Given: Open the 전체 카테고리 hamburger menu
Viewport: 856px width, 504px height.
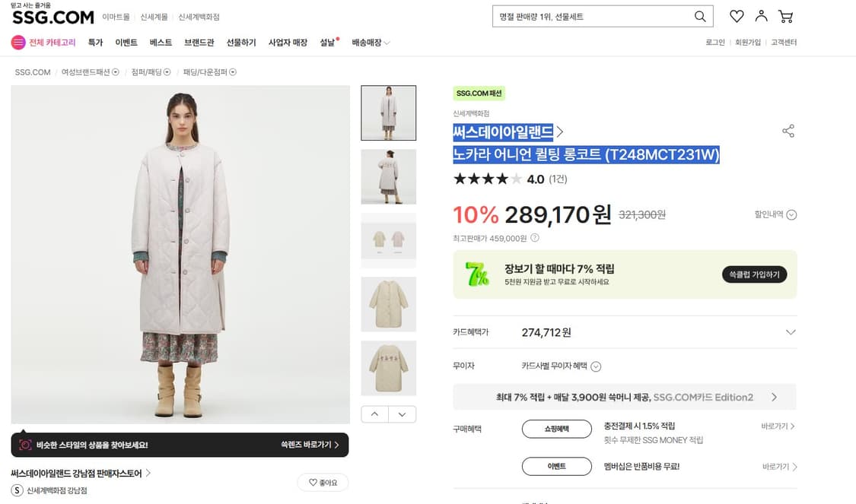Looking at the screenshot, I should (18, 42).
